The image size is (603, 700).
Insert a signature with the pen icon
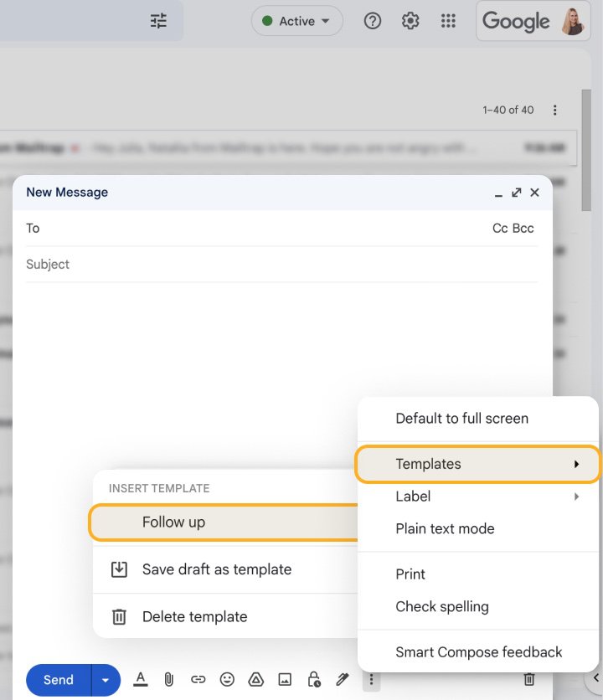[343, 680]
